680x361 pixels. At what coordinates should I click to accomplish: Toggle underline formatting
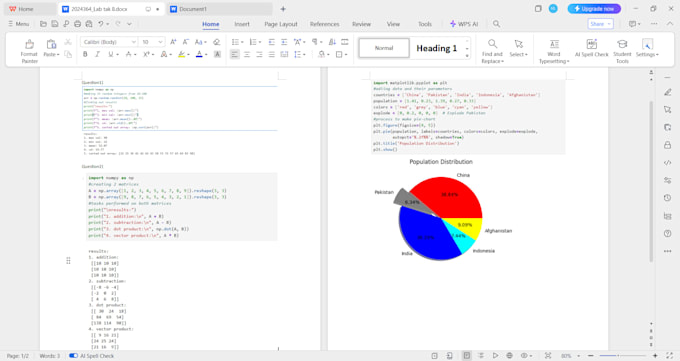point(111,54)
